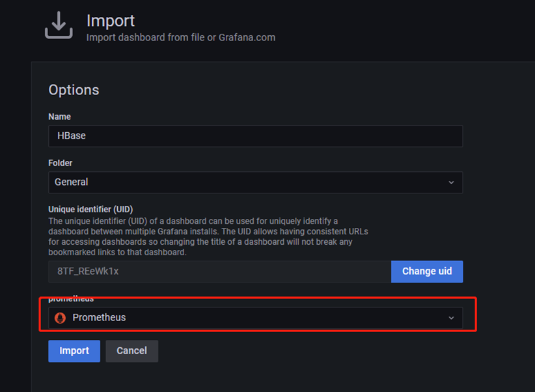Click the Import page title
Image resolution: width=535 pixels, height=392 pixels.
click(x=111, y=21)
